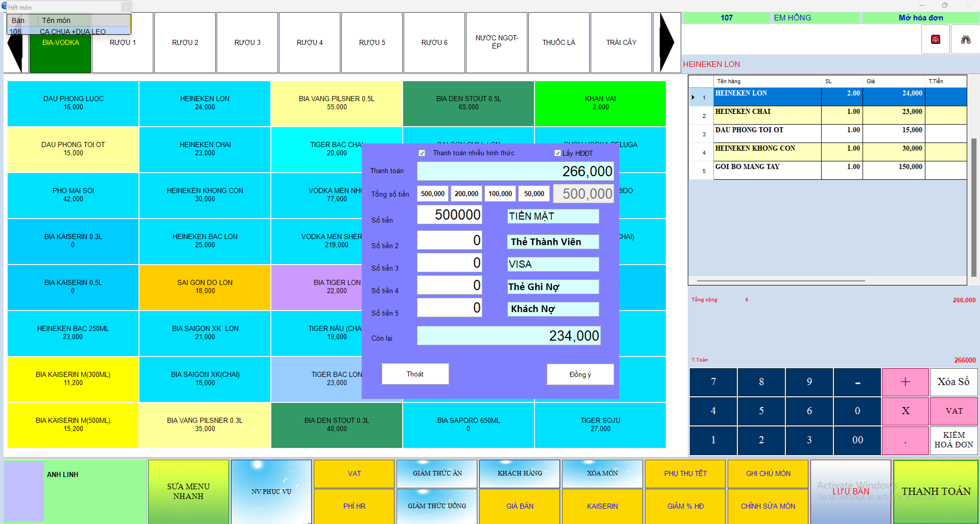This screenshot has height=524, width=980.
Task: Click the XÓA MÓN button
Action: click(602, 473)
